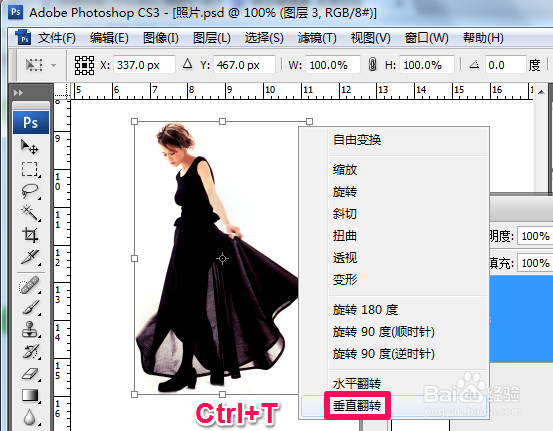Click the left-middle transform handle
The image size is (553, 431).
click(134, 259)
